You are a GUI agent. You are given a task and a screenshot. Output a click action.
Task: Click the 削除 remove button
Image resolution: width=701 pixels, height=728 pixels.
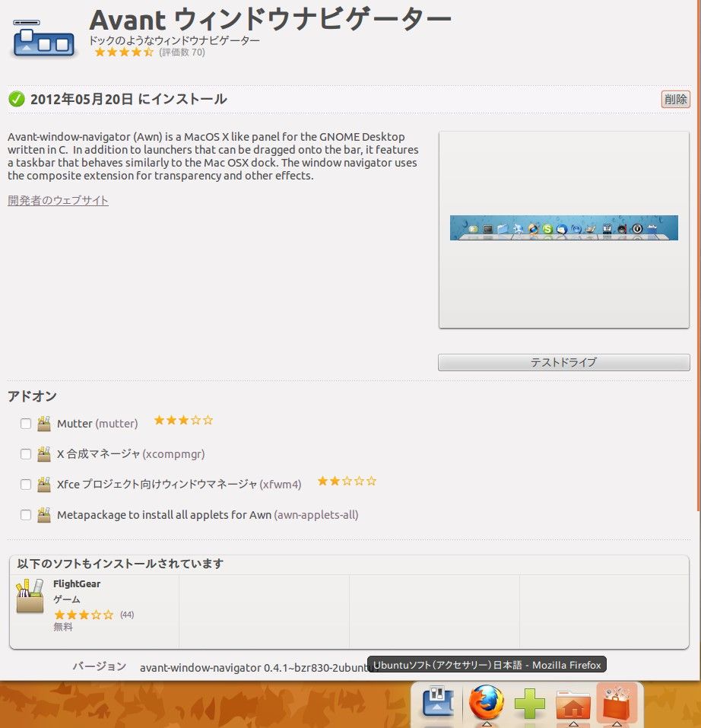tap(675, 99)
